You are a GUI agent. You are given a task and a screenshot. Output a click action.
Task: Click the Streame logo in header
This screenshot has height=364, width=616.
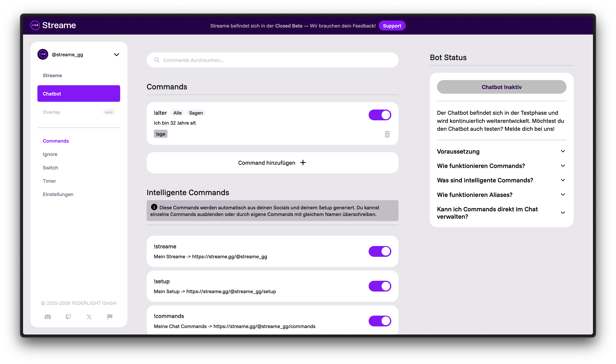[x=53, y=25]
